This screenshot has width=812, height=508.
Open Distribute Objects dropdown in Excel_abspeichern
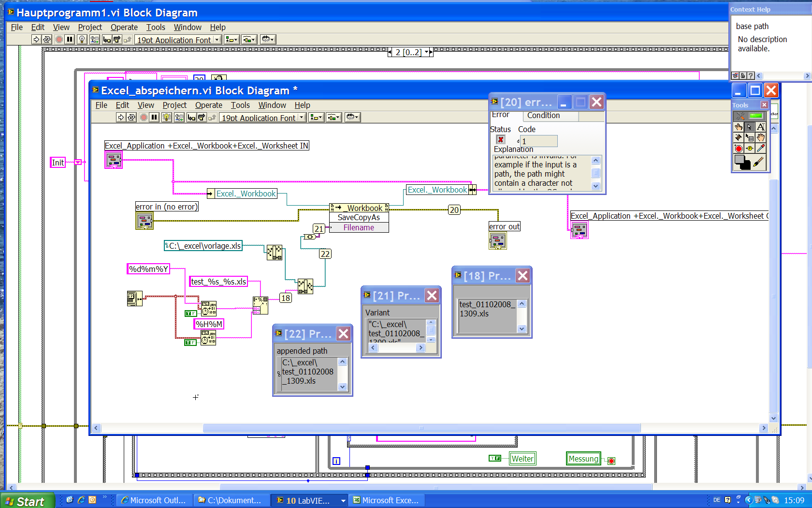click(x=333, y=117)
